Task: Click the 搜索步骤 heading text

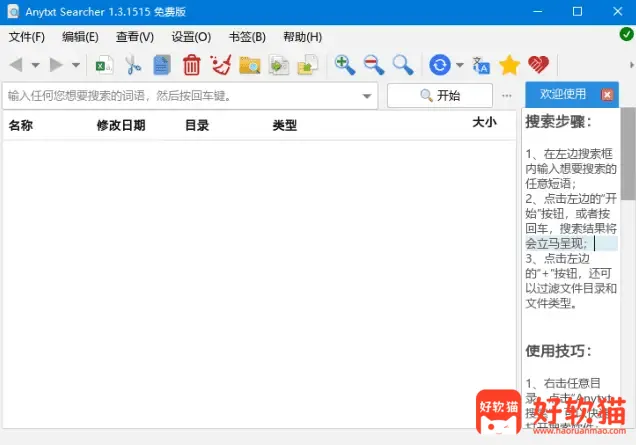Action: 558,121
